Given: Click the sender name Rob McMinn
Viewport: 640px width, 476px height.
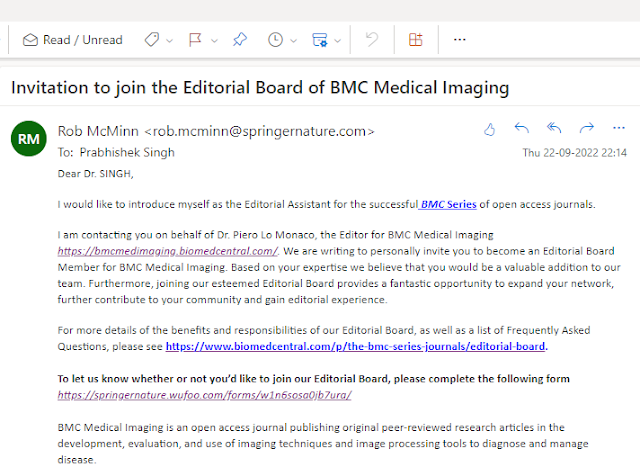Looking at the screenshot, I should [98, 131].
